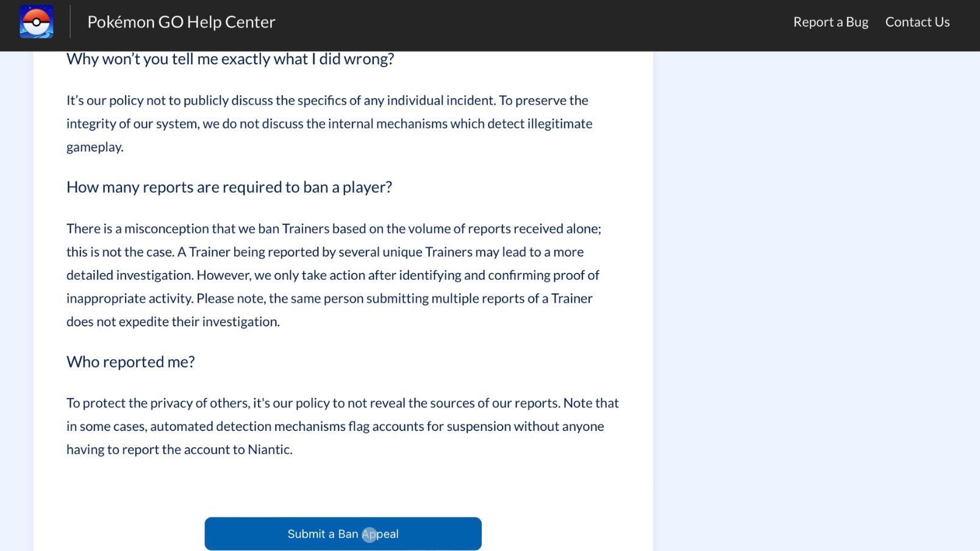The image size is (980, 551).
Task: Click the word "illegitimate" in the first answer
Action: [559, 124]
